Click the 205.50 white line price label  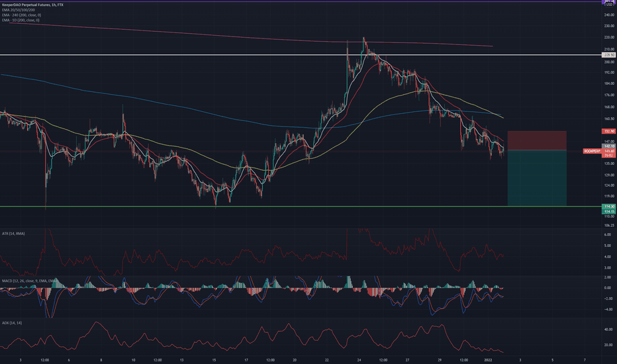(609, 55)
